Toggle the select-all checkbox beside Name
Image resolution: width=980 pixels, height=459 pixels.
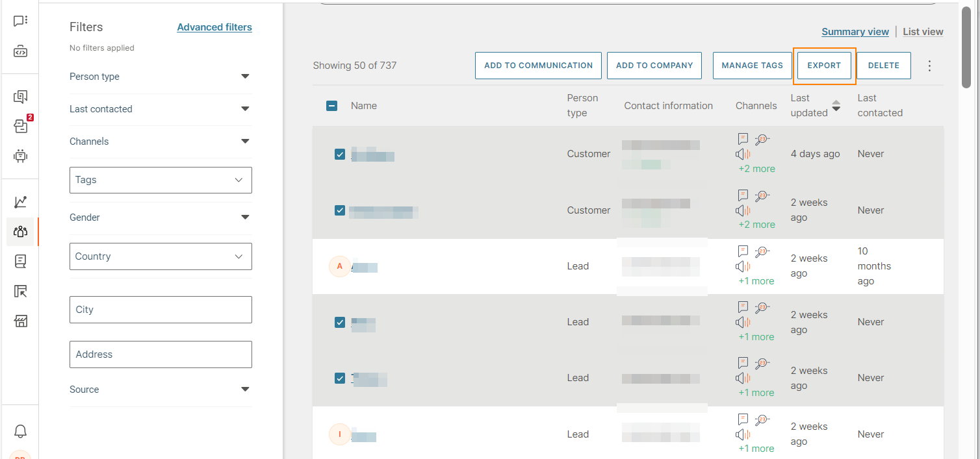[x=331, y=106]
